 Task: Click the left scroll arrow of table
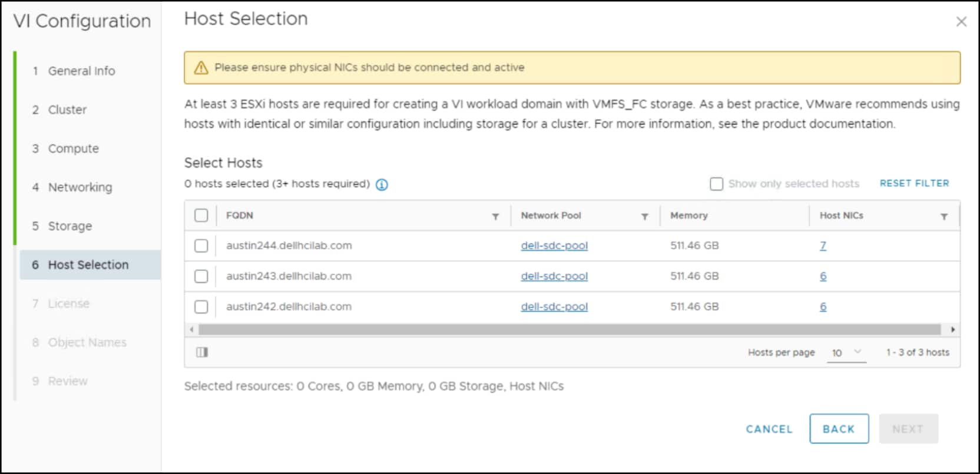[x=191, y=330]
